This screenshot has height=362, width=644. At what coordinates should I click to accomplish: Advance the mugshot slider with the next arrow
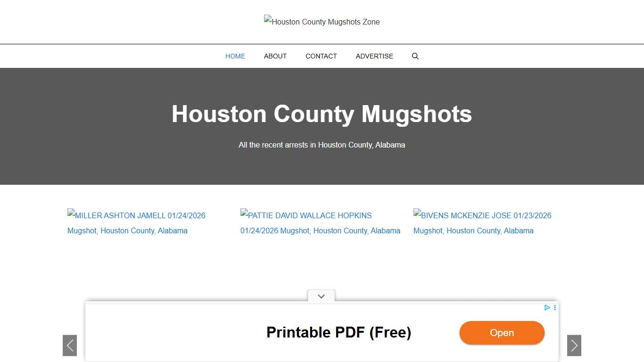(574, 346)
